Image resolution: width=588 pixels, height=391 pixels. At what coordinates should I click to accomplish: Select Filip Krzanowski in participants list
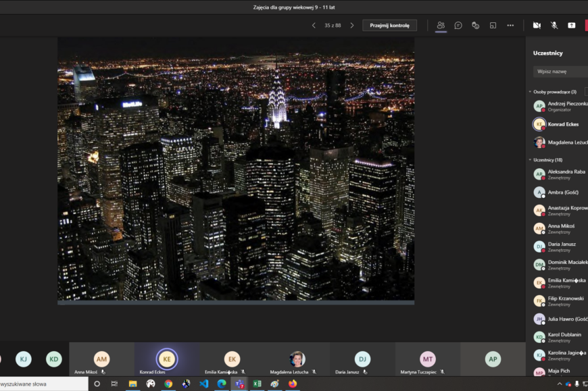click(560, 301)
